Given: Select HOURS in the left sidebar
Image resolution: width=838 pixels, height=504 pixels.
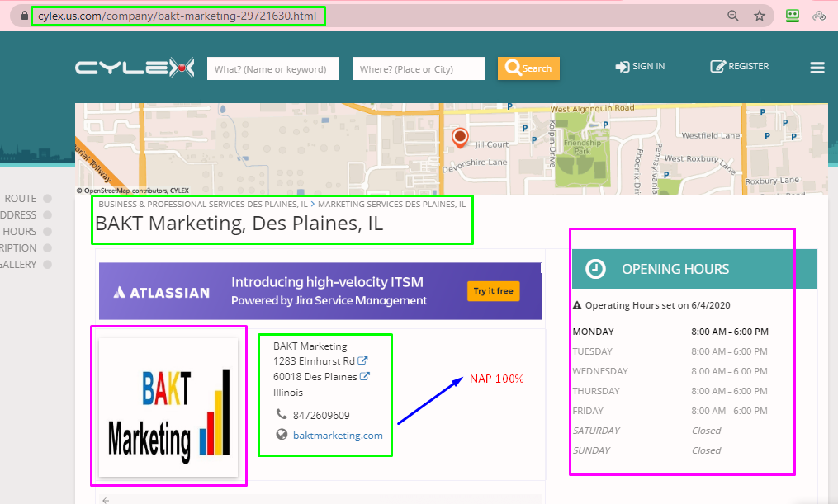Looking at the screenshot, I should point(21,231).
